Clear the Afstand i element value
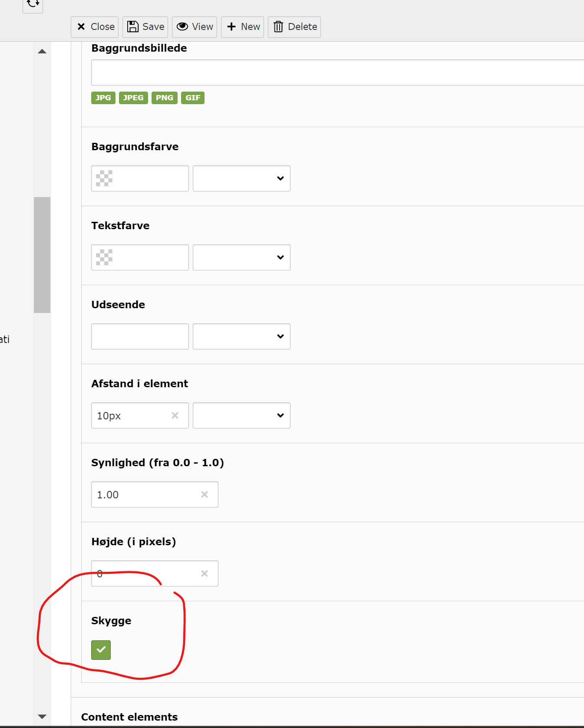Screen dimensions: 584x728 [175, 415]
